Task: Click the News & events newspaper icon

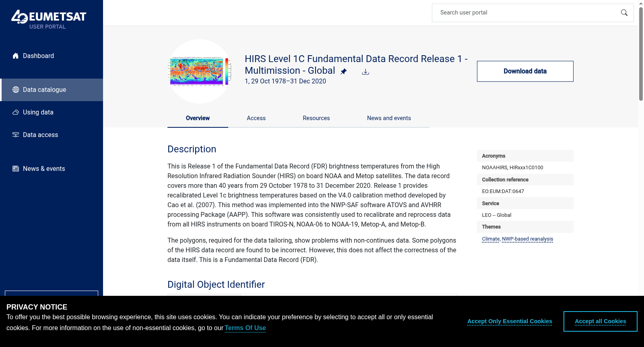Action: click(x=16, y=169)
